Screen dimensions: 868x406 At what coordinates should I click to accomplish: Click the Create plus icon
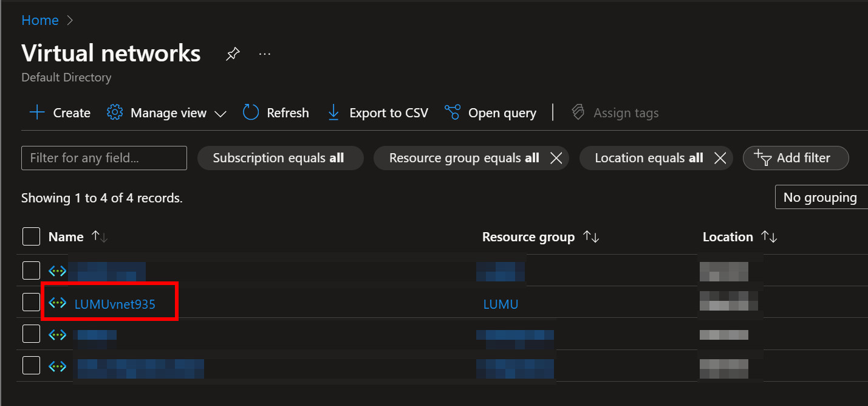(37, 112)
